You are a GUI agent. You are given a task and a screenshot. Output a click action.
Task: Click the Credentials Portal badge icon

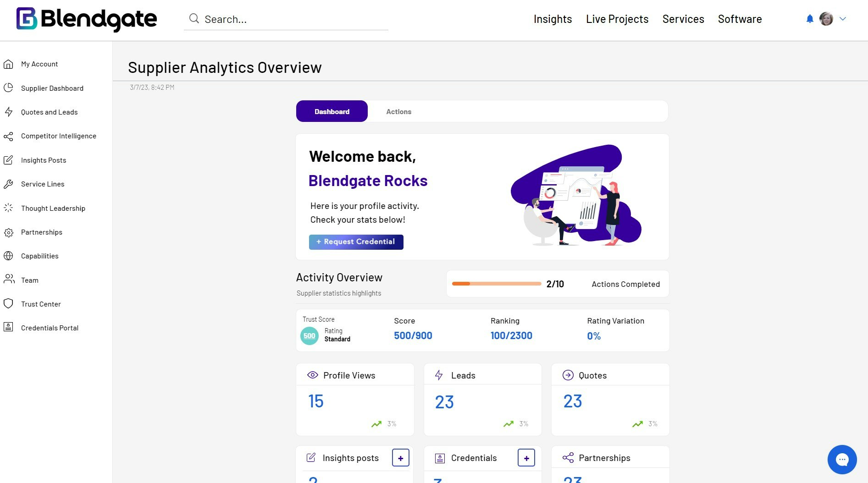(8, 327)
